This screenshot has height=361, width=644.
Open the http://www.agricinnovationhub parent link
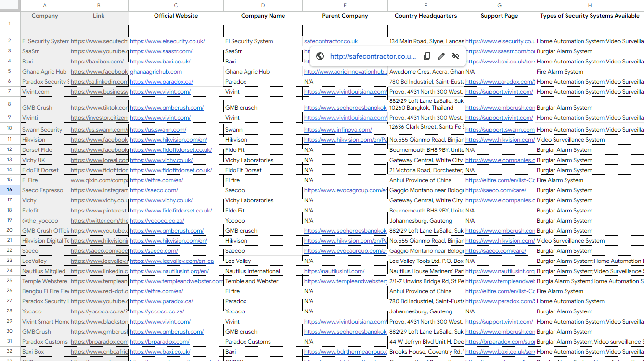coord(346,72)
